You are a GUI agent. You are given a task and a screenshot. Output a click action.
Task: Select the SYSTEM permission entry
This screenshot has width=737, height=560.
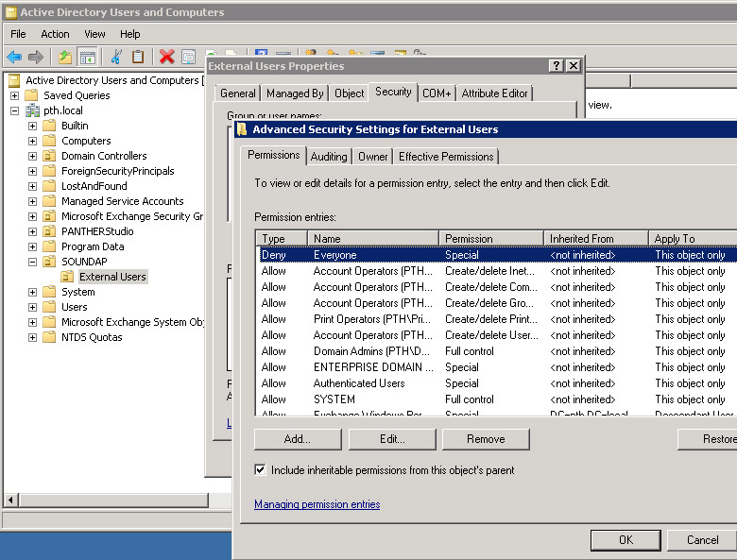coord(497,399)
